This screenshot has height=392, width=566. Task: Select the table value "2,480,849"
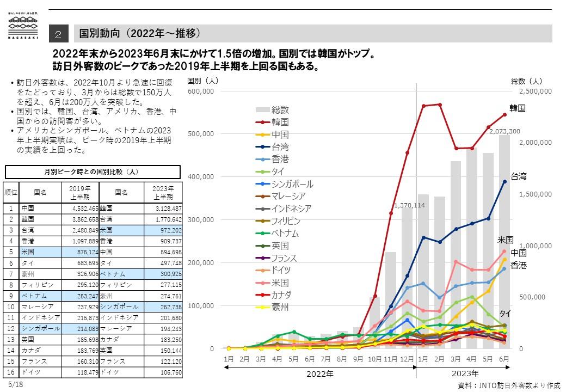coord(85,230)
